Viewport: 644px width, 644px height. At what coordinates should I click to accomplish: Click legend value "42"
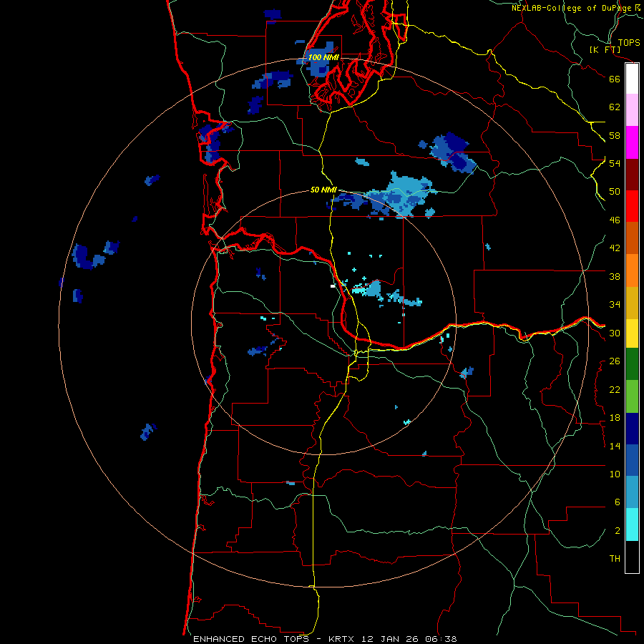615,248
